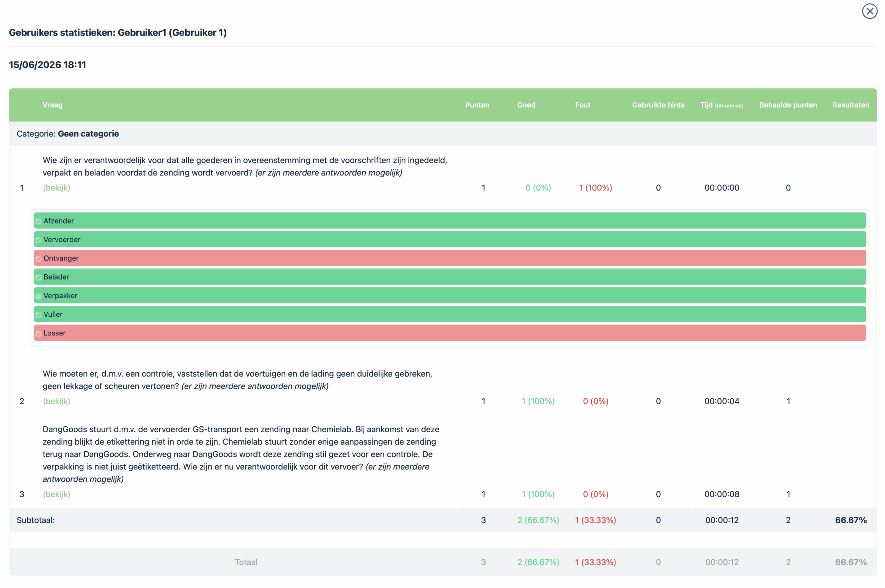The height and width of the screenshot is (588, 885).
Task: Click the Tijd (hh:mm:ss) column header
Action: (721, 105)
